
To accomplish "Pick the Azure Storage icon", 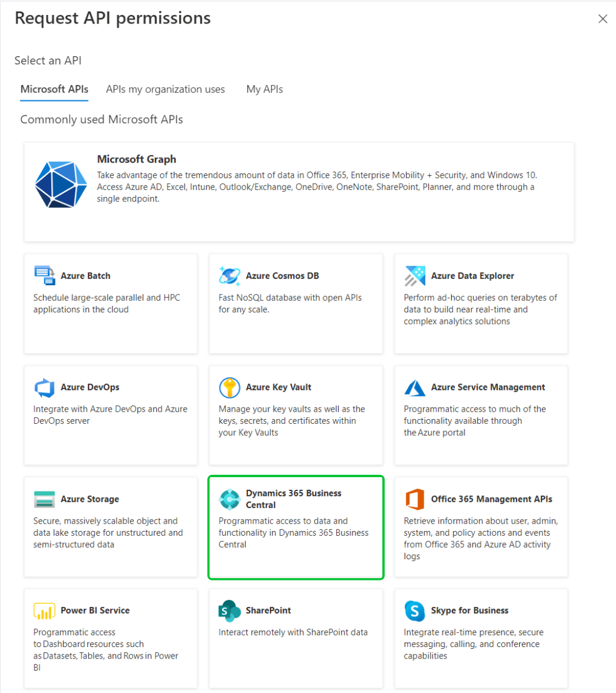I will pos(44,499).
